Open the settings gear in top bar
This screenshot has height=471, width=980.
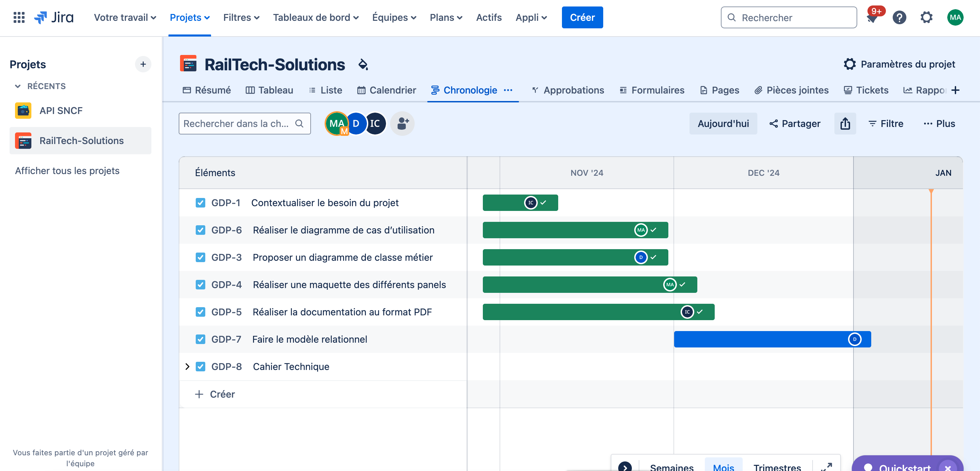point(926,17)
